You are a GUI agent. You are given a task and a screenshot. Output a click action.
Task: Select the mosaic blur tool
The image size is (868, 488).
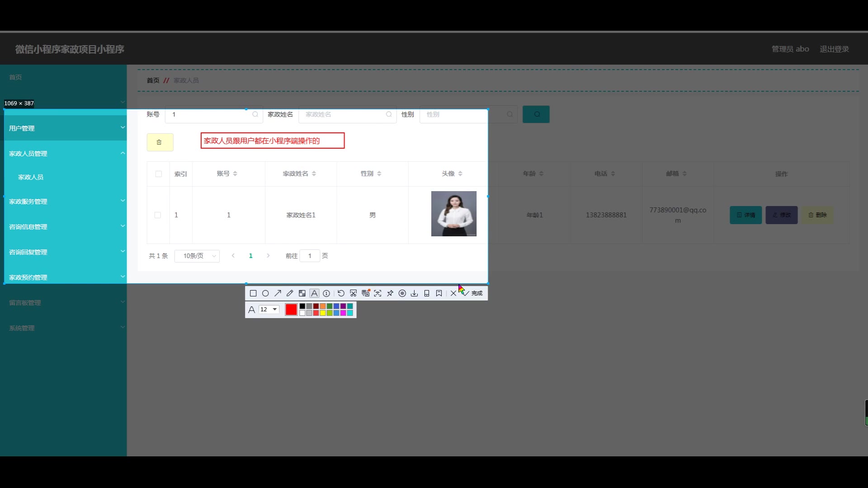302,293
